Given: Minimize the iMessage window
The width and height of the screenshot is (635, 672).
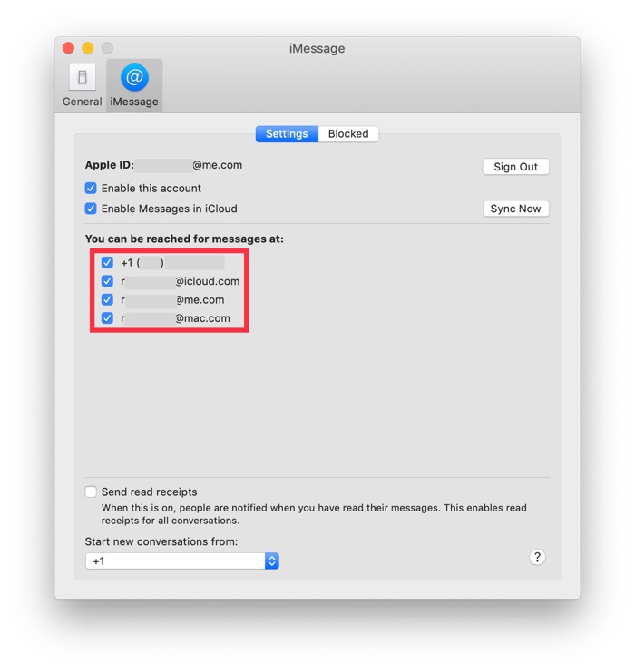Looking at the screenshot, I should [x=88, y=48].
